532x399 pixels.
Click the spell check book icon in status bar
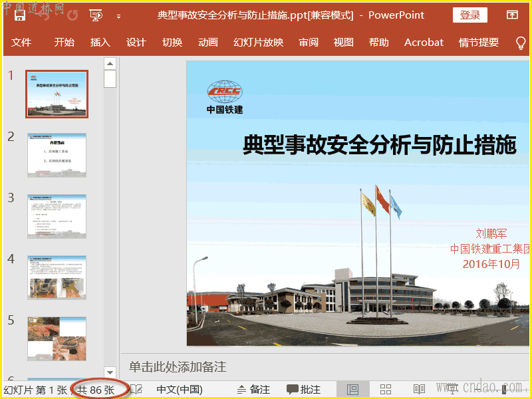tap(136, 390)
